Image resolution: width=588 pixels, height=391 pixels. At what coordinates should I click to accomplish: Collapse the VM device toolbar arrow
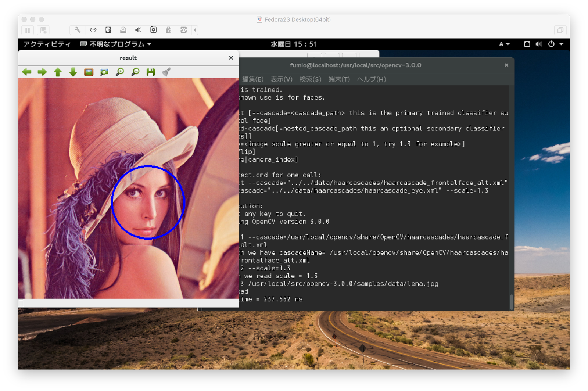(195, 30)
